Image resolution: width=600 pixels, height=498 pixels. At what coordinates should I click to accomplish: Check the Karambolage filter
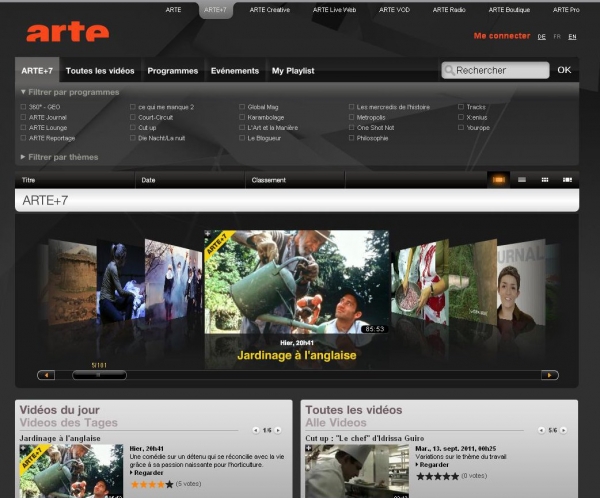242,117
